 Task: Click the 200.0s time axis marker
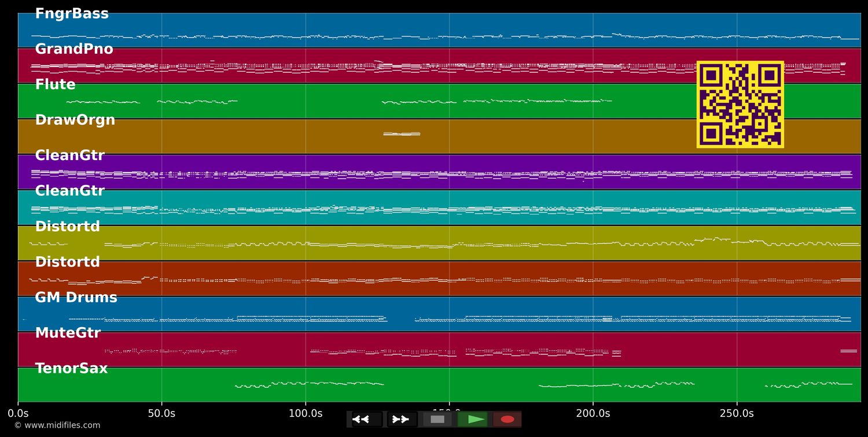click(x=593, y=413)
